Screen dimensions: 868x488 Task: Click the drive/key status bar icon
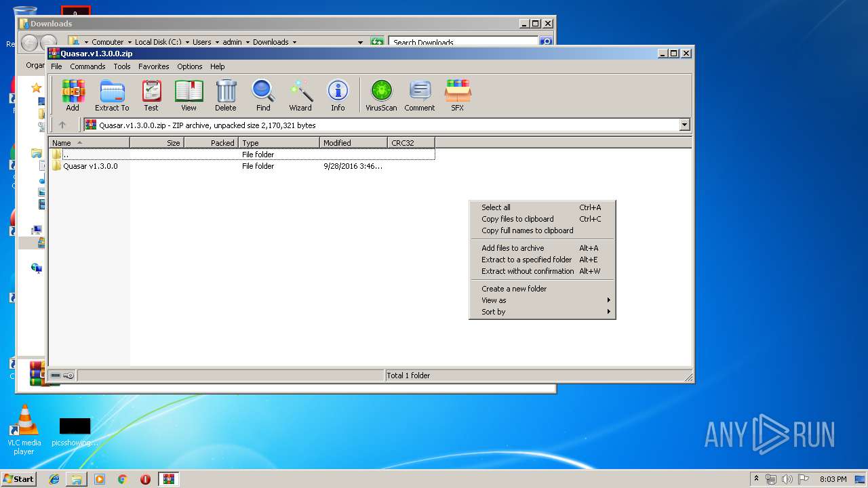pos(62,375)
